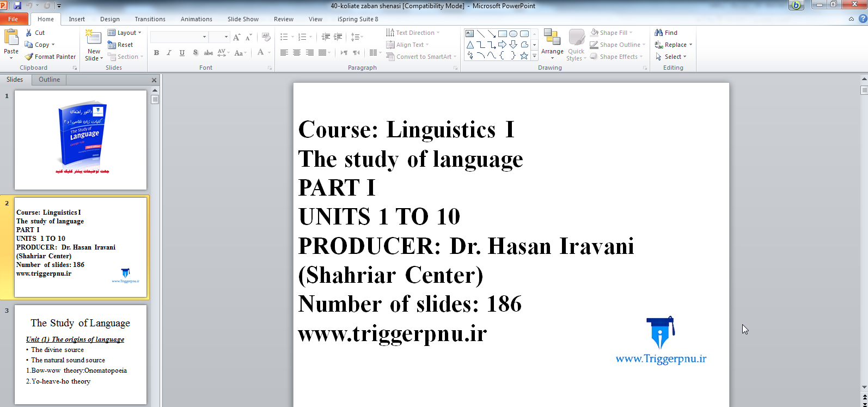868x407 pixels.
Task: Select the Down Arrow block shape
Action: coord(514,45)
